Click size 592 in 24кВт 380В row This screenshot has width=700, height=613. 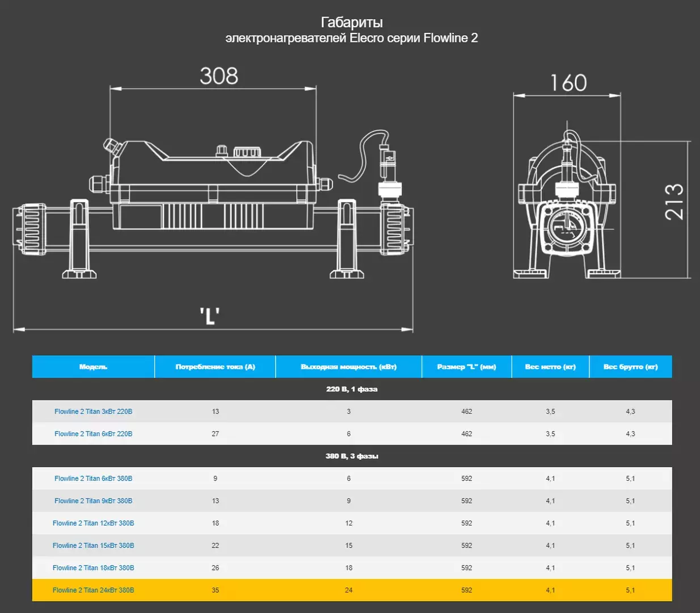466,590
